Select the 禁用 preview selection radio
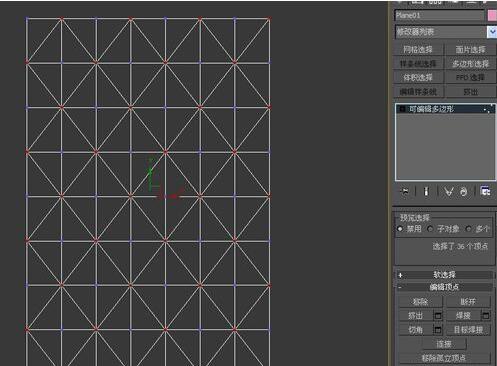Screen dimensions: 497x366 coord(400,229)
